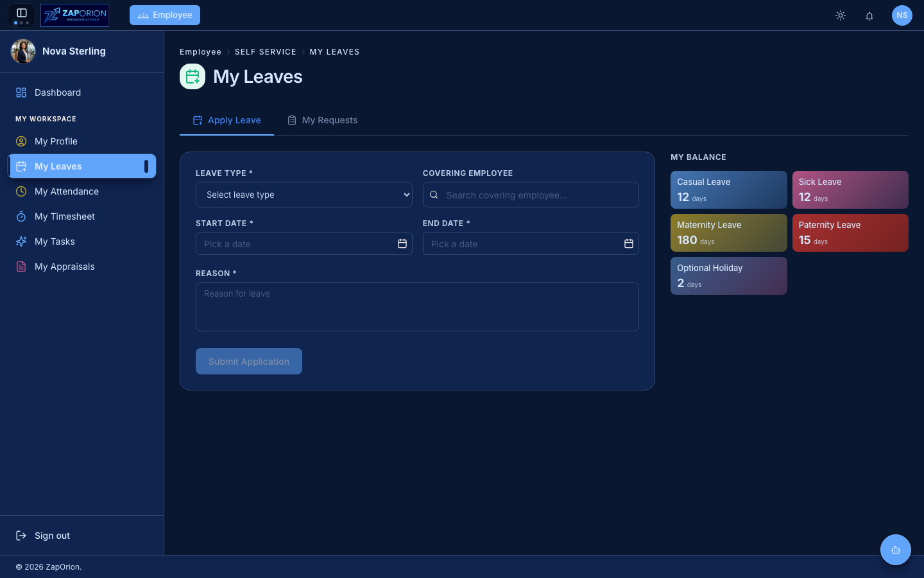Click SELF SERVICE breadcrumb
924x578 pixels.
pos(266,52)
